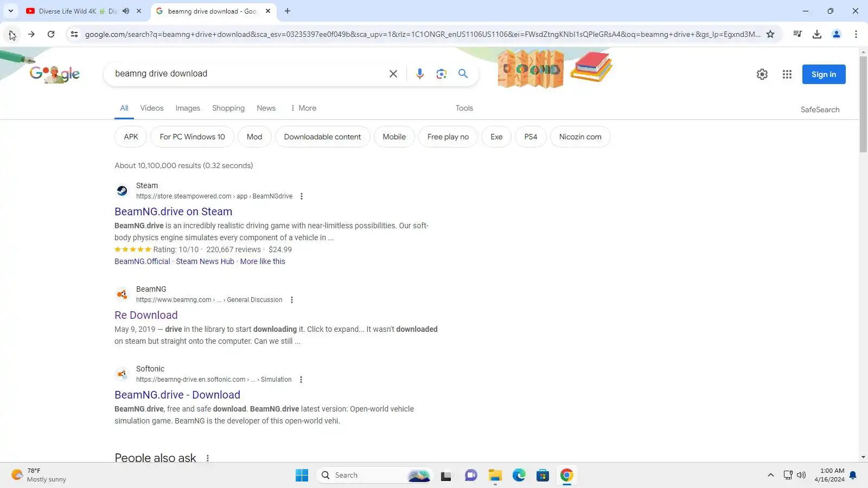The width and height of the screenshot is (868, 488).
Task: Click the Sign in button
Action: point(824,74)
